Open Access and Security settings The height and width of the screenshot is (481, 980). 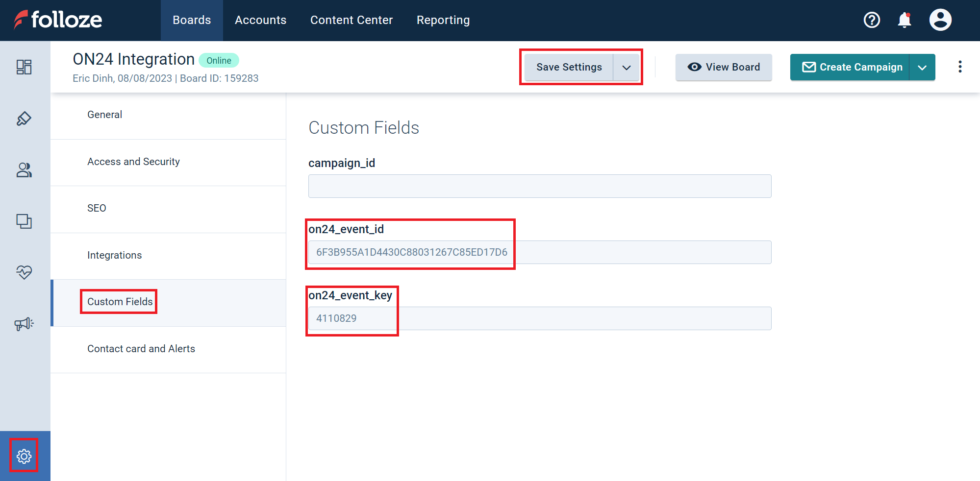[x=133, y=162]
